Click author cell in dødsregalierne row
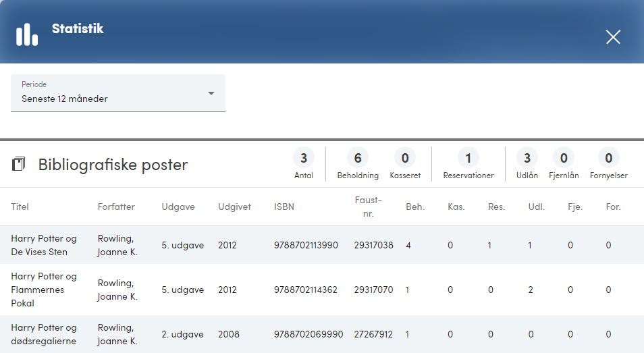This screenshot has width=644, height=353. tap(117, 334)
